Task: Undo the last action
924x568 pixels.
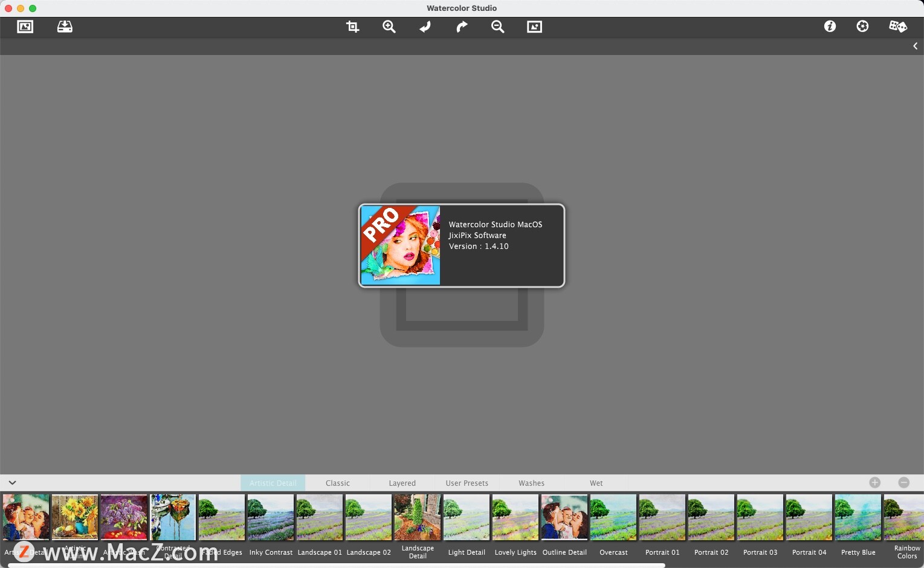Action: [x=425, y=27]
